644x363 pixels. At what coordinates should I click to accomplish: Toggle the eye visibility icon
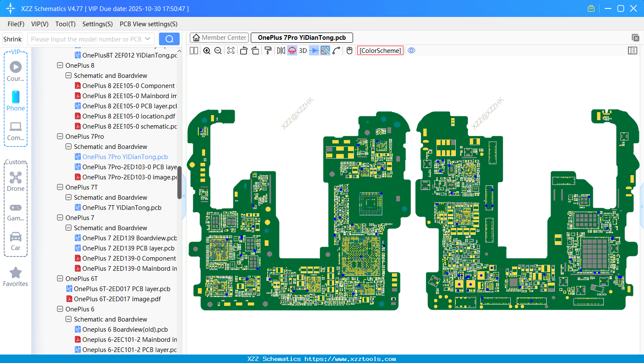[411, 51]
